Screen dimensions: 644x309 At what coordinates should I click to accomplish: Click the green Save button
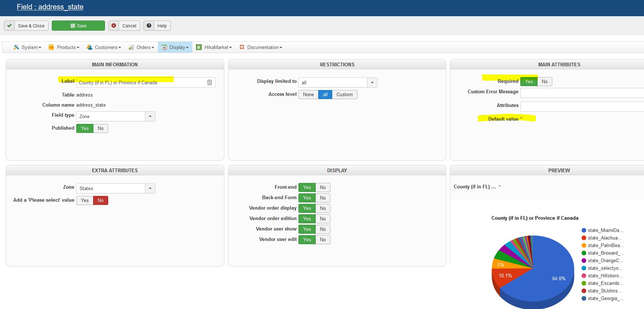point(78,26)
